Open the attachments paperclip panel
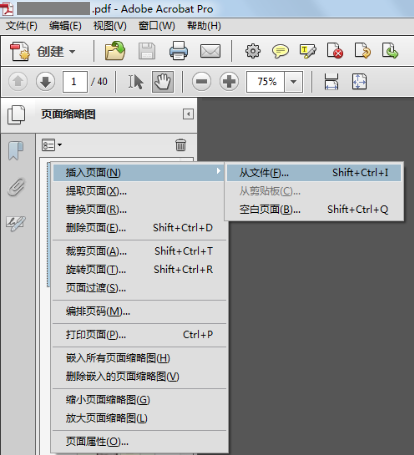 [x=16, y=186]
